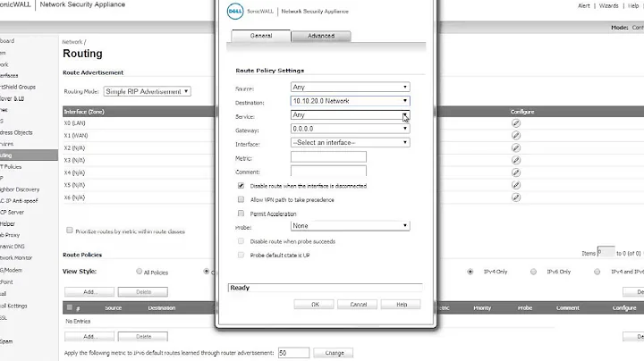Toggle Prioritize routes by metric within route classes

[70, 231]
